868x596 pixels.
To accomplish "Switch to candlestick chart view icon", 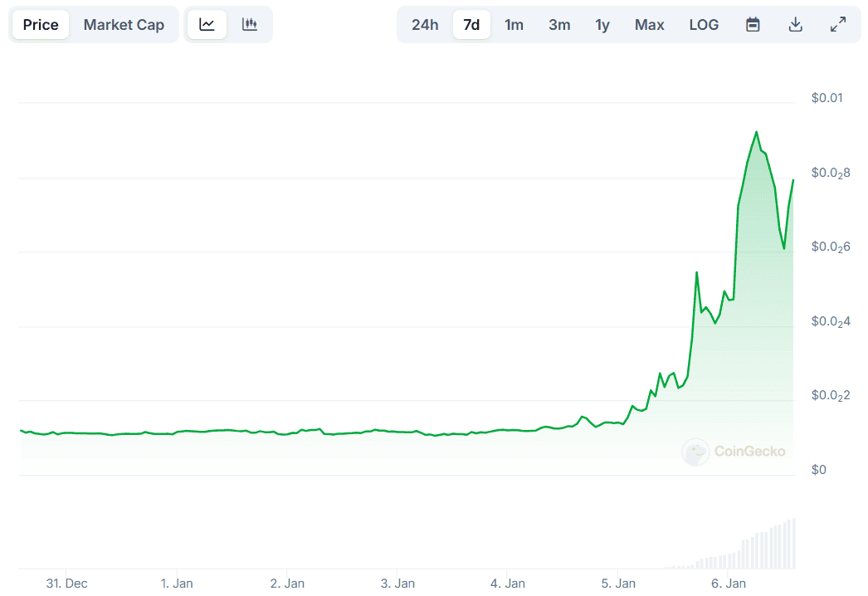I will [250, 24].
